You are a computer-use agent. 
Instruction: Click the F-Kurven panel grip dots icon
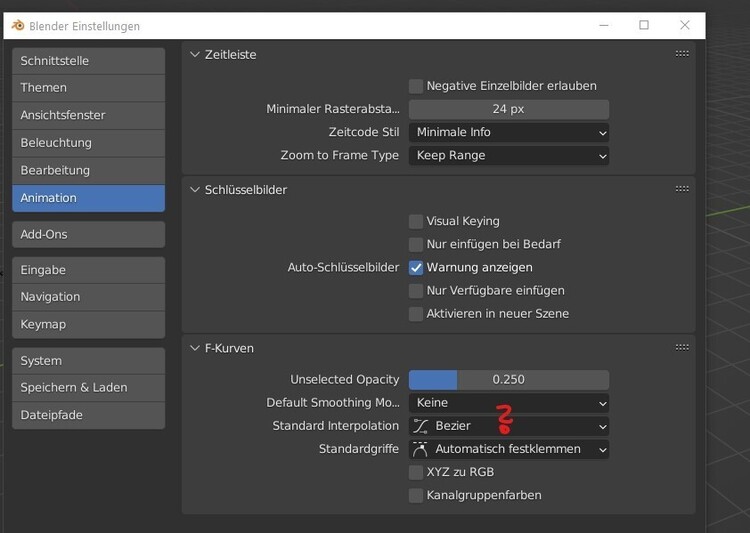click(682, 348)
